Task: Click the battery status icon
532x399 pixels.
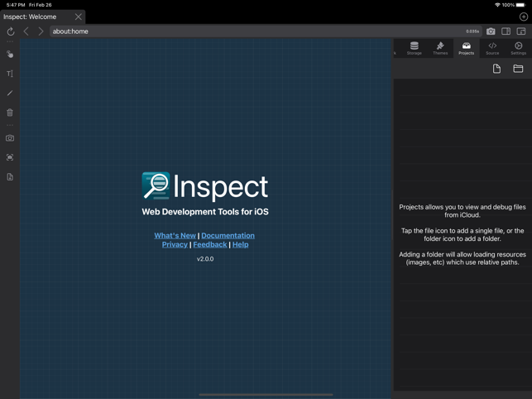Action: pyautogui.click(x=520, y=5)
